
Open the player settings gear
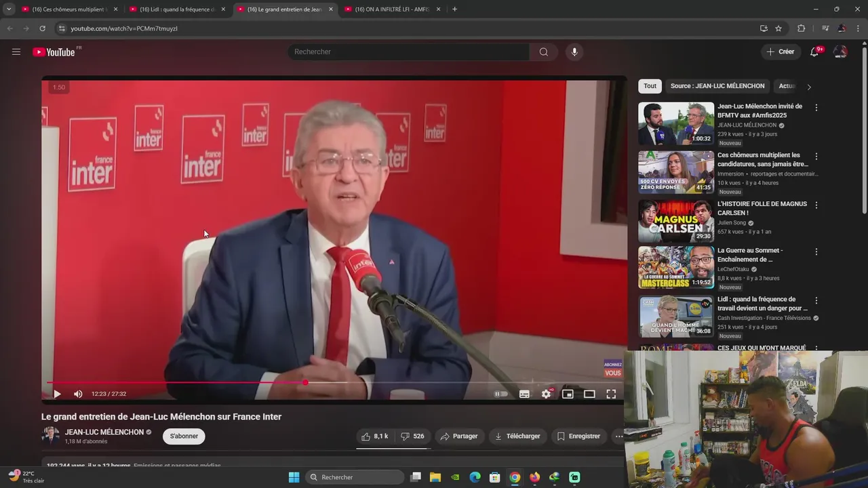click(547, 394)
